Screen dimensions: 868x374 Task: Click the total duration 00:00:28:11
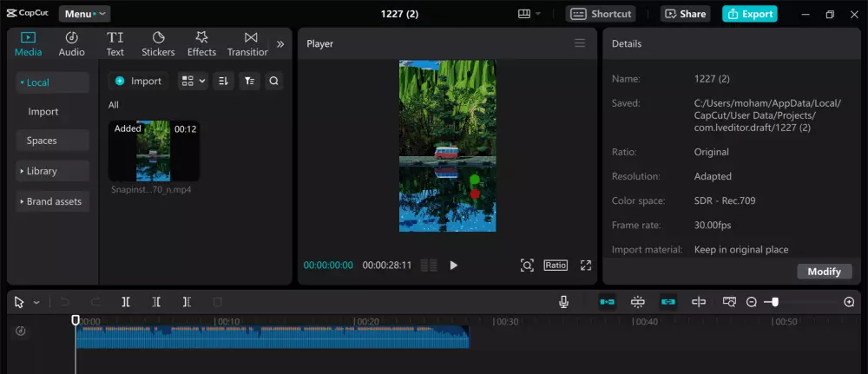pyautogui.click(x=387, y=265)
